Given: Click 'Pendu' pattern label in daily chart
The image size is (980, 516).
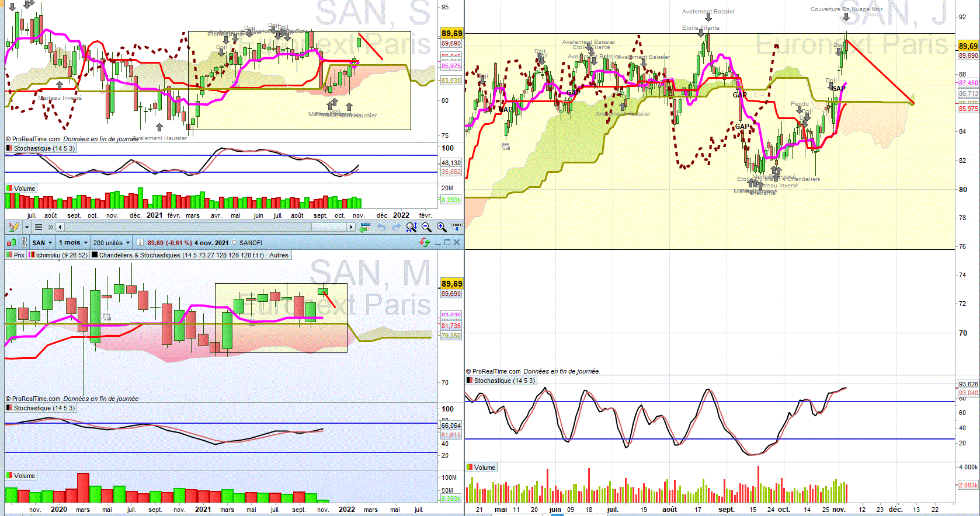Looking at the screenshot, I should pyautogui.click(x=800, y=104).
